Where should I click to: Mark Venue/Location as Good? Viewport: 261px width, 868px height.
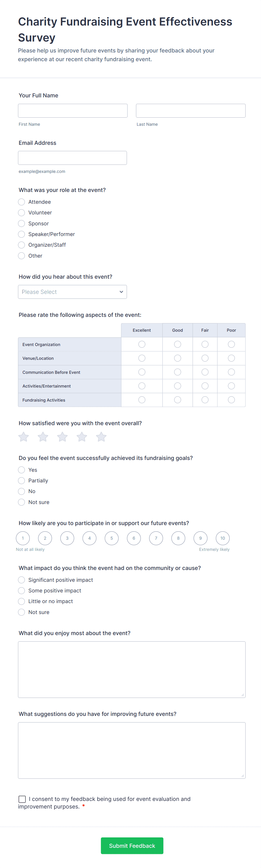click(x=177, y=358)
